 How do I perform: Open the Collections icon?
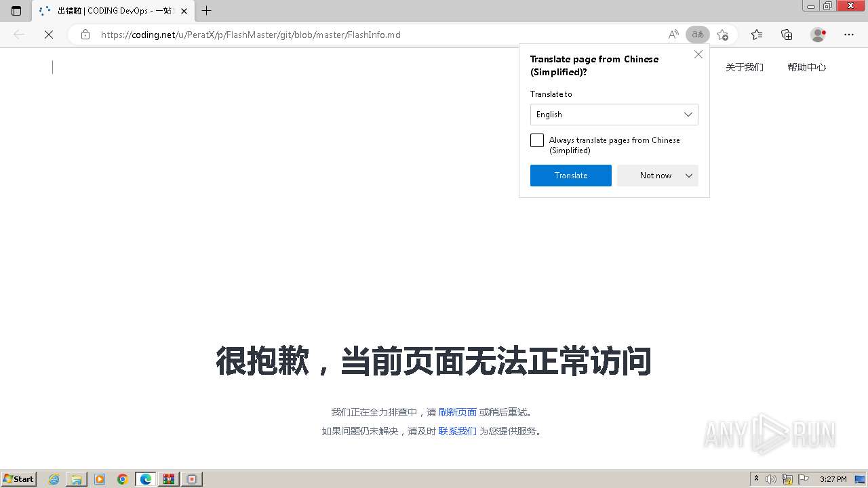click(x=787, y=35)
